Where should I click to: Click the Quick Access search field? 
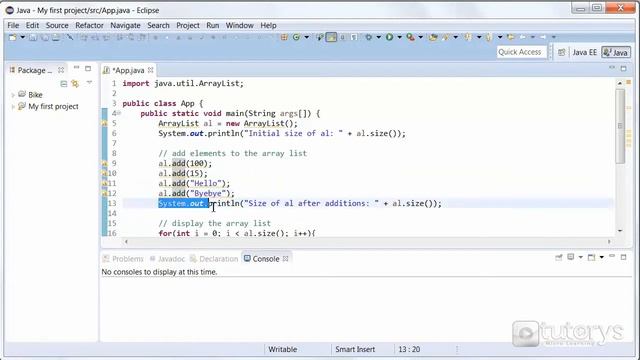point(521,52)
